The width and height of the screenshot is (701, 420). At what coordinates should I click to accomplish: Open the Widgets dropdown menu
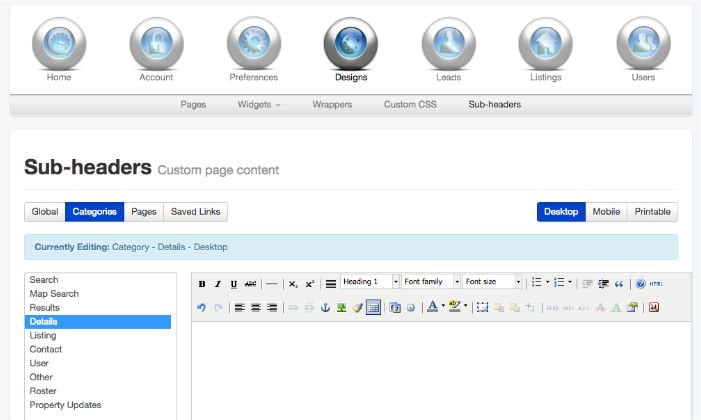pyautogui.click(x=258, y=105)
